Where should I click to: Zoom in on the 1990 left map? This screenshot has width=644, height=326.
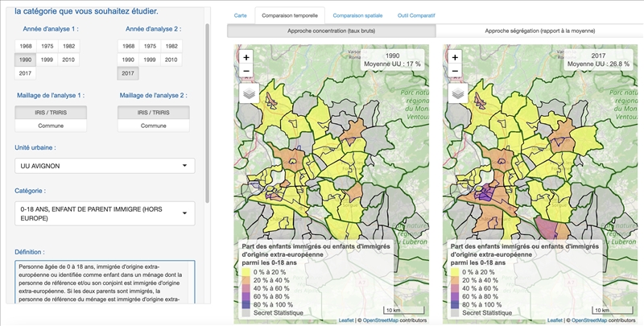pos(246,58)
